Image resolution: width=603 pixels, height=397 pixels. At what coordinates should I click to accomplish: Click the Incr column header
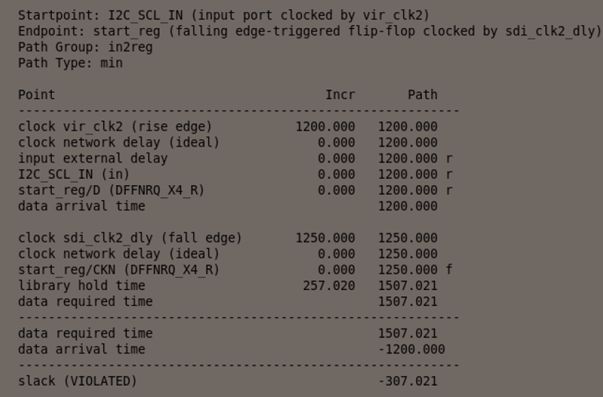(340, 95)
